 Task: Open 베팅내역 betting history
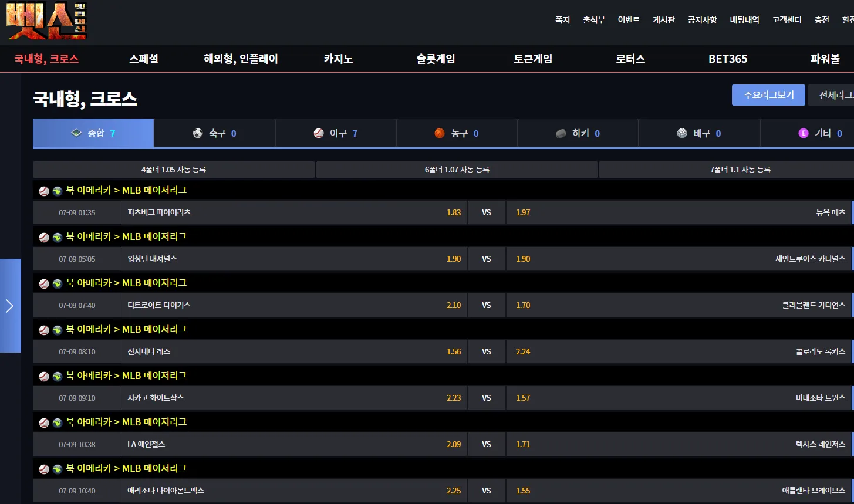coord(744,20)
